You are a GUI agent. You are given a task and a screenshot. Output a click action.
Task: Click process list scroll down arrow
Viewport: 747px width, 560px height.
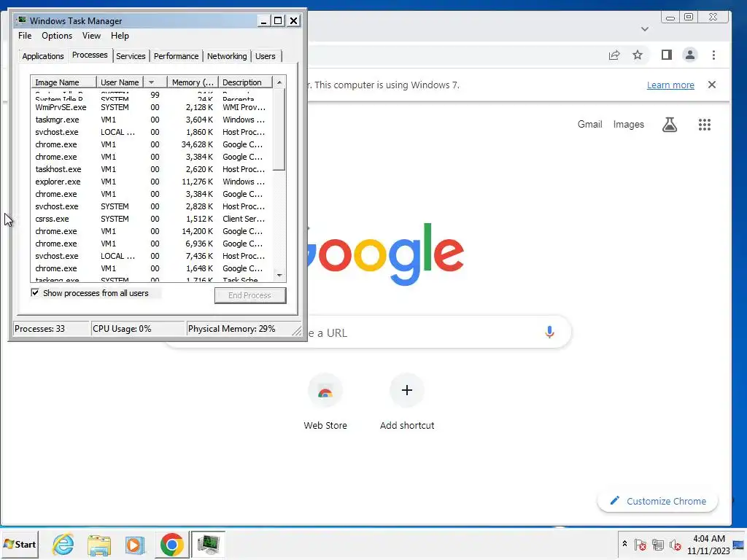(279, 275)
